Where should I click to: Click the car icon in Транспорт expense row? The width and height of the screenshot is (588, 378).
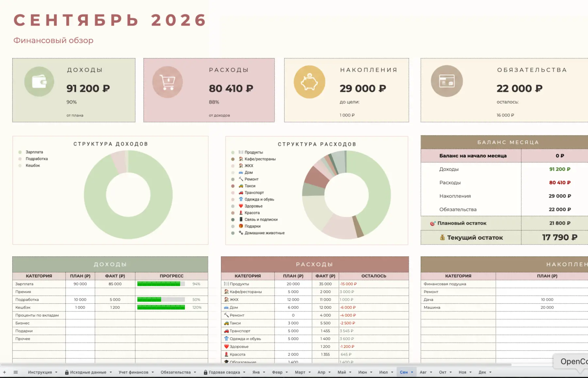tap(226, 331)
